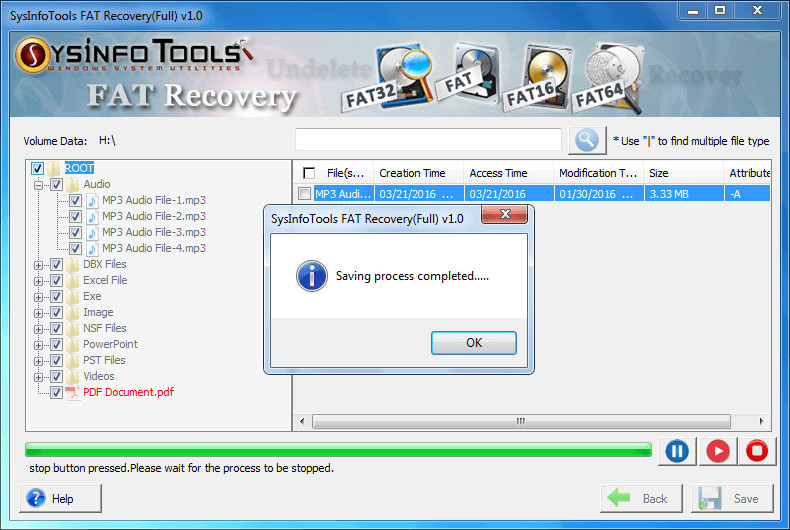Click the file type search input field
Image resolution: width=790 pixels, height=530 pixels.
coord(428,140)
